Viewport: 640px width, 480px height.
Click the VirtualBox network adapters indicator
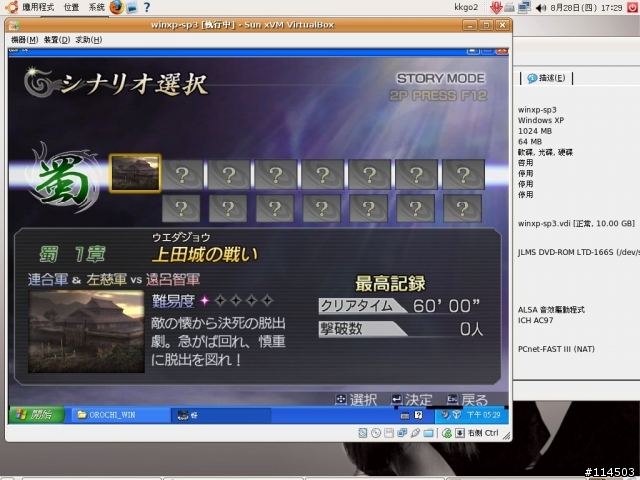(402, 433)
